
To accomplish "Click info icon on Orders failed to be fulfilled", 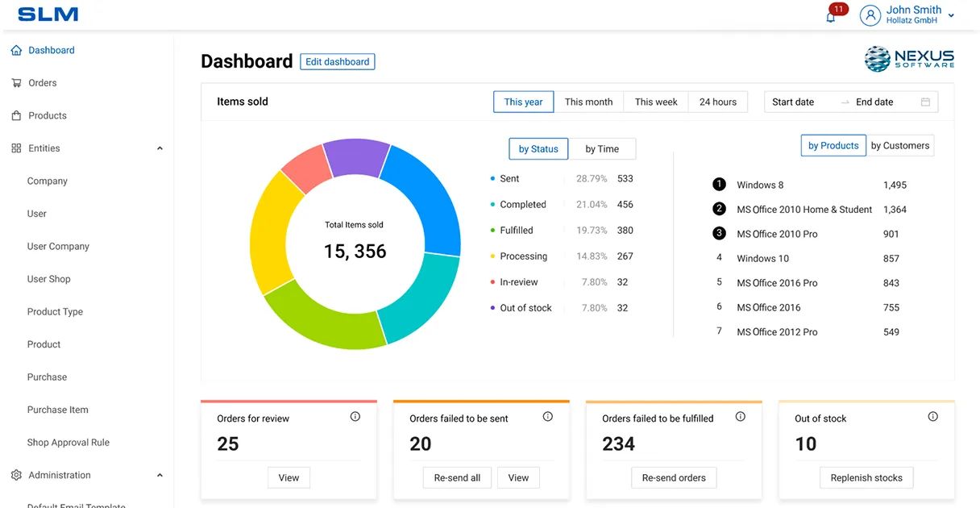I will pos(741,417).
